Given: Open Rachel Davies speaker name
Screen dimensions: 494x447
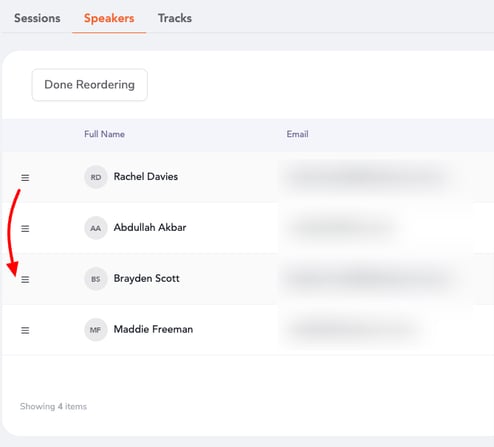Looking at the screenshot, I should pos(146,176).
